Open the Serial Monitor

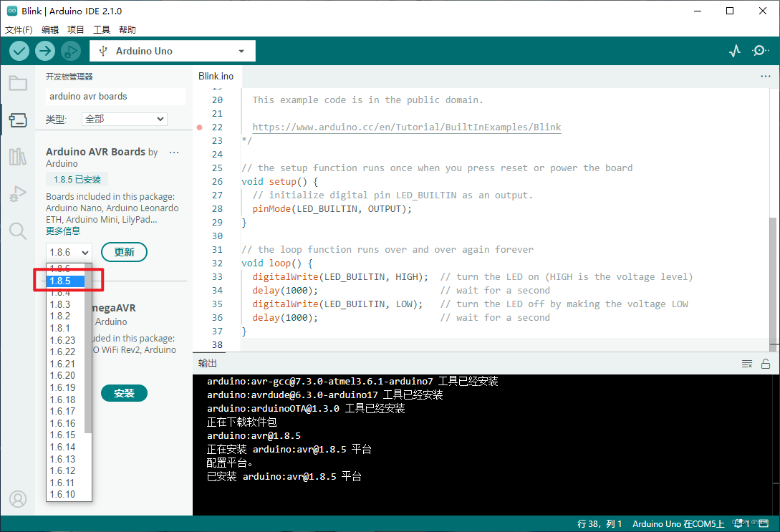click(760, 51)
